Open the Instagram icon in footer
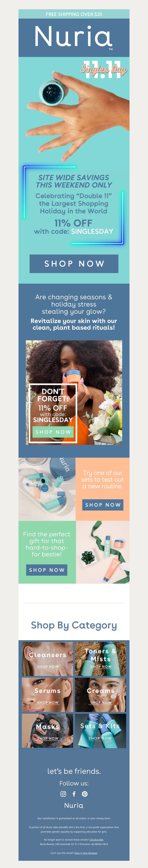148x868 pixels. pos(63,794)
